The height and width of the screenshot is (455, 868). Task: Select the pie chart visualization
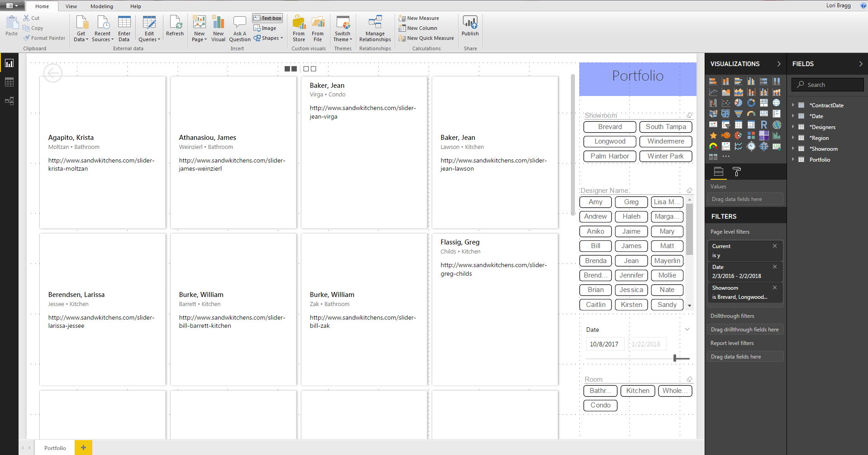tap(738, 103)
